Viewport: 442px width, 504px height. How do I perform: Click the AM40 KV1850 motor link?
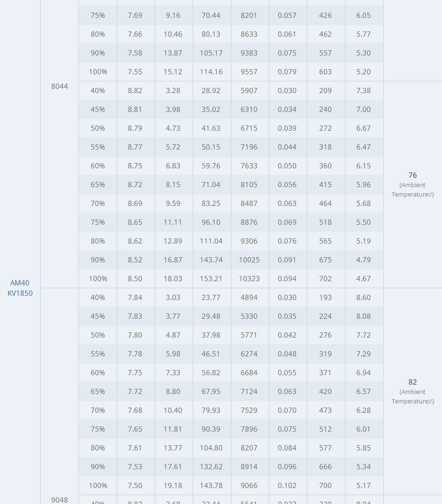coord(20,288)
